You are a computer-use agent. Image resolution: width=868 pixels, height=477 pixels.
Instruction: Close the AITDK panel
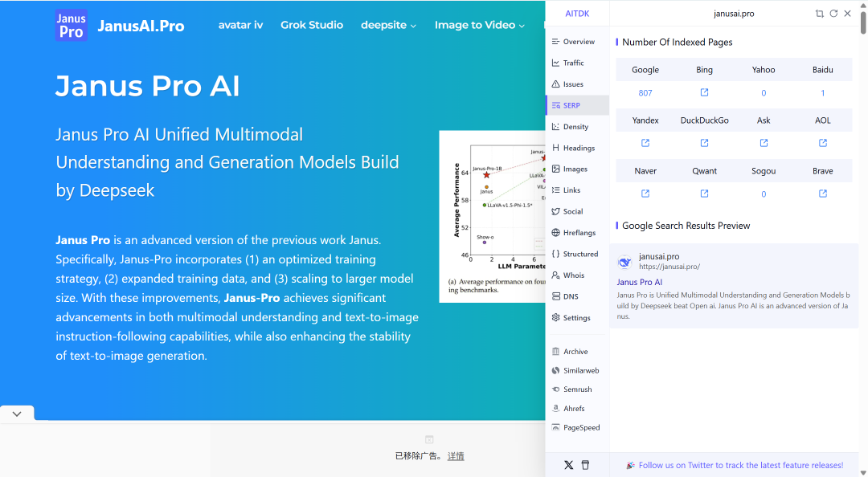848,14
